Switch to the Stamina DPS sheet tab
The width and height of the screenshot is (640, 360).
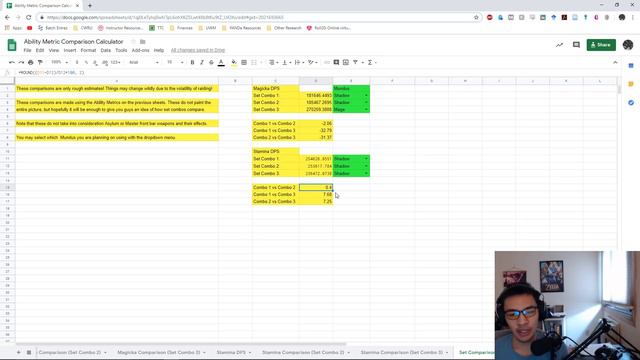coord(234,352)
